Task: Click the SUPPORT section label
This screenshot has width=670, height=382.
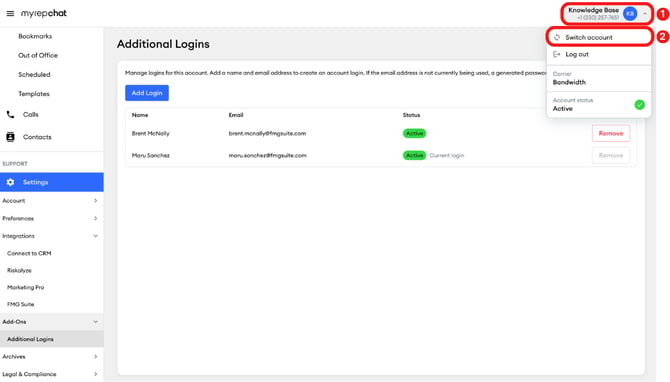Action: point(15,164)
